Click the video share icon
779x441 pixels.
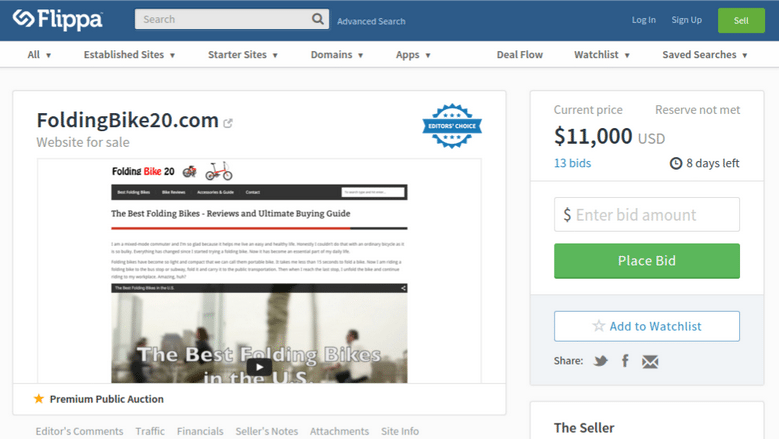coord(403,288)
